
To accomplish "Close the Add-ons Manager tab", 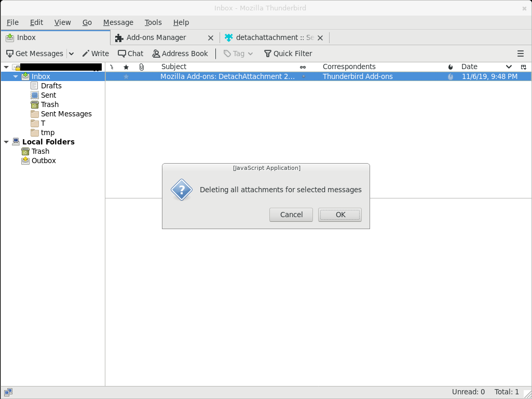I will [210, 38].
